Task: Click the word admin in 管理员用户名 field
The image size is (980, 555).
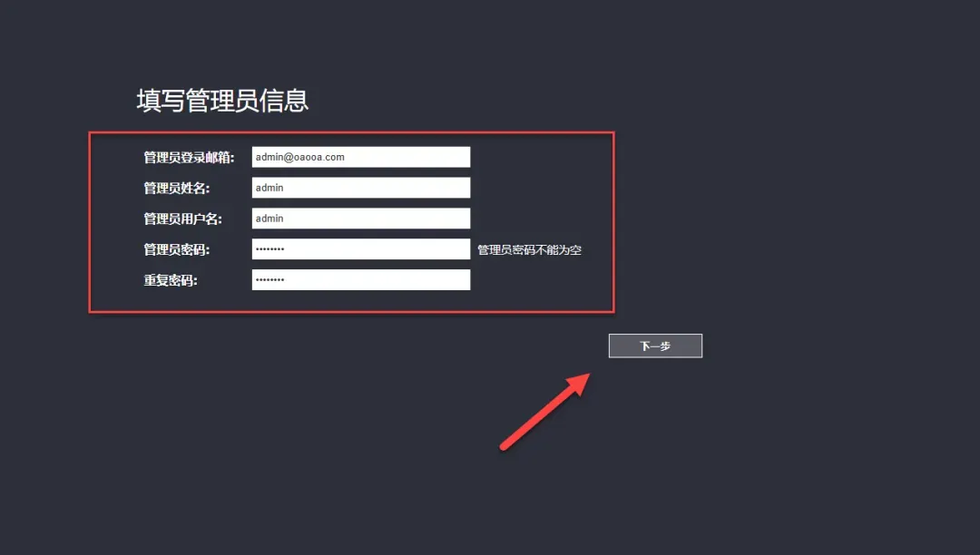Action: [x=269, y=218]
